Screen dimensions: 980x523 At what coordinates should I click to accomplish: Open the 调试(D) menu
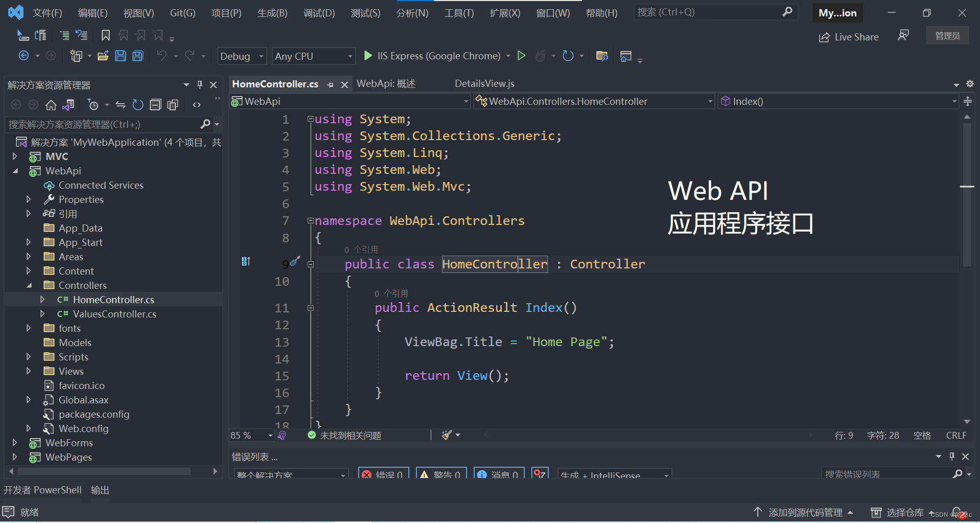pyautogui.click(x=319, y=13)
